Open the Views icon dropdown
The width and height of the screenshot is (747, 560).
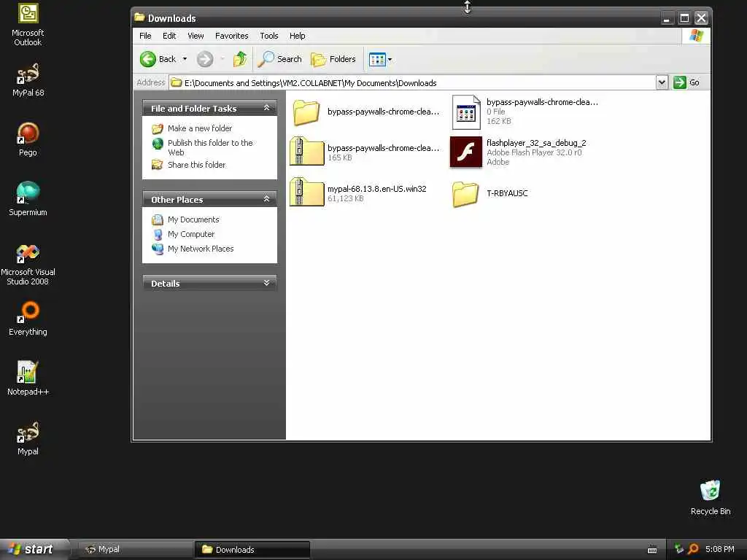(381, 60)
